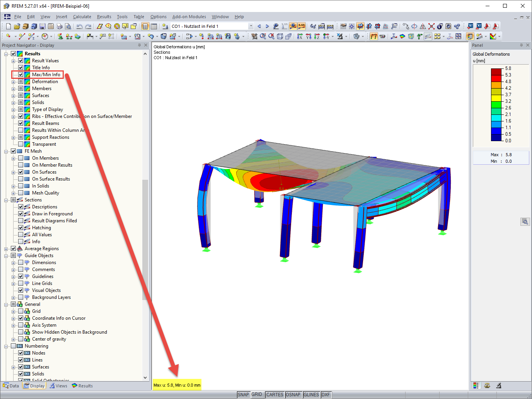Viewport: 532px width, 399px height.
Task: Toggle SNAP in status bar
Action: [x=243, y=395]
